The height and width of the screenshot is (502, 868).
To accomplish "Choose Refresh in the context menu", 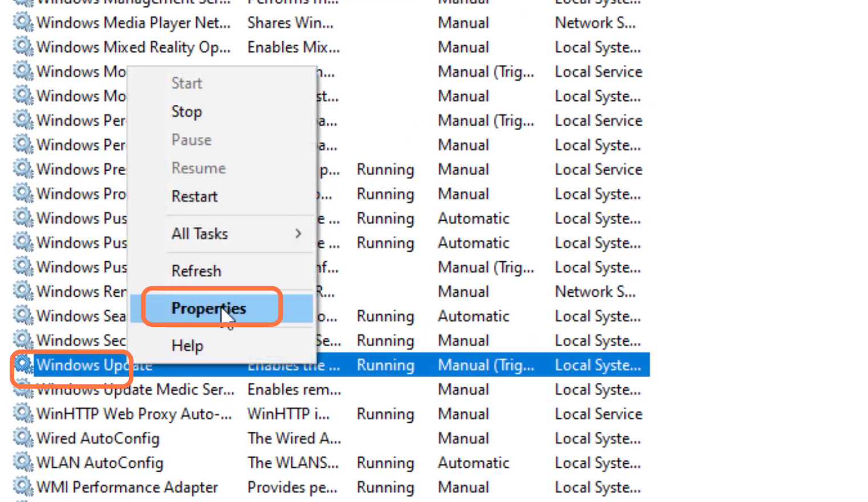I will pos(196,271).
